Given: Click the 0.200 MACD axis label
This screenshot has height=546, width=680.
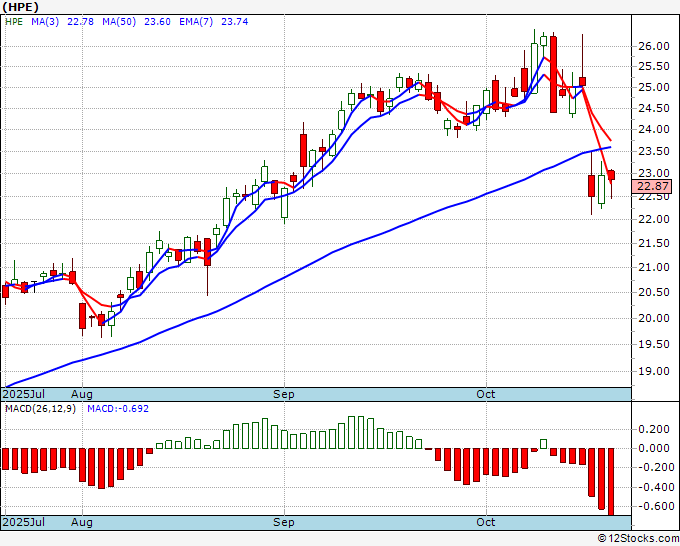Looking at the screenshot, I should click(654, 429).
